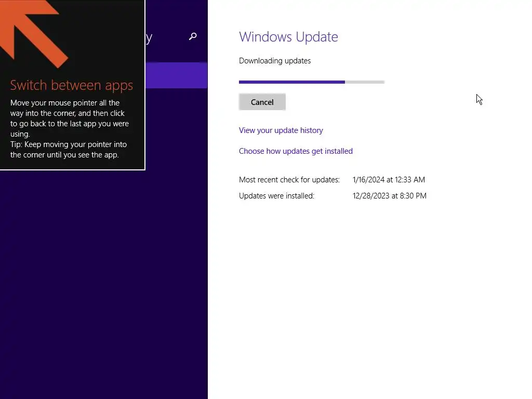This screenshot has height=399, width=532.
Task: Click the 12/28/2023 at 8:30 PM value
Action: coord(390,196)
